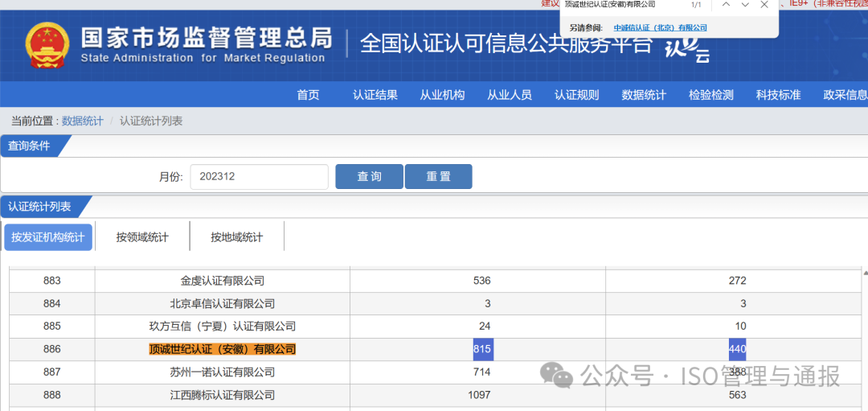The width and height of the screenshot is (868, 411).
Task: Click the 月份 input field
Action: (259, 177)
